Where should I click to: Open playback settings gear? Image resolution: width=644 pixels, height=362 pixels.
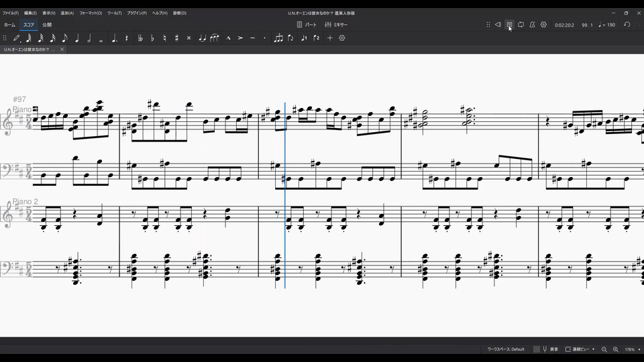543,25
